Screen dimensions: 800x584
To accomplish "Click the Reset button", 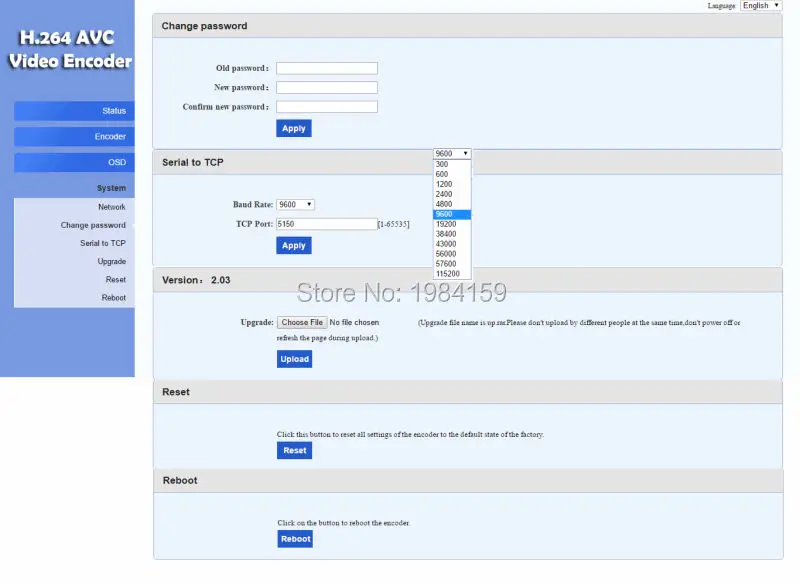I will pyautogui.click(x=294, y=450).
